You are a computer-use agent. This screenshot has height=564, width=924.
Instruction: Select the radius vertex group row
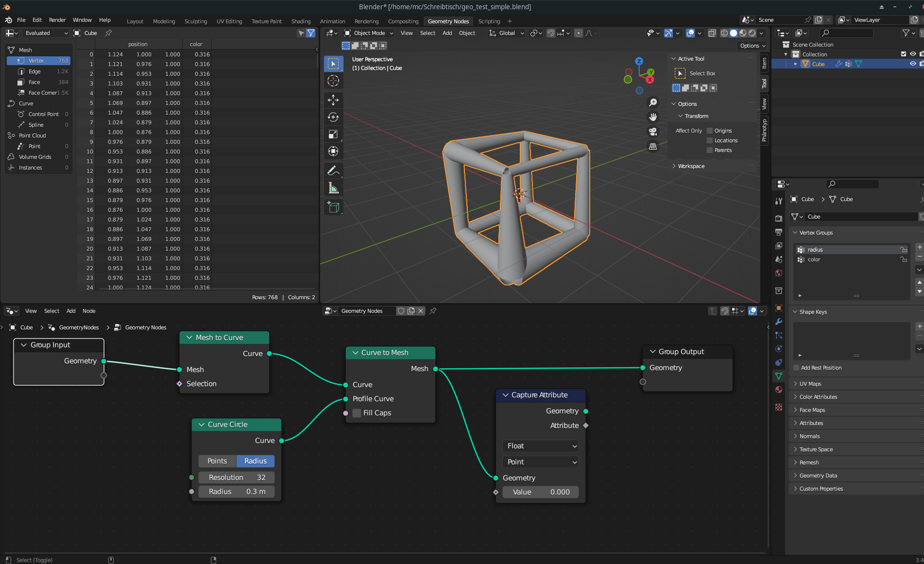[x=852, y=250]
